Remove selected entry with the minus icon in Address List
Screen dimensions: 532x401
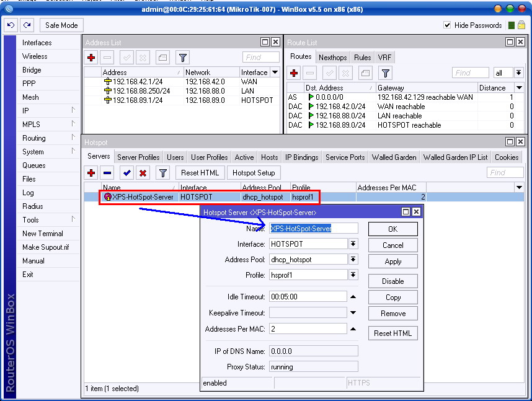[107, 57]
